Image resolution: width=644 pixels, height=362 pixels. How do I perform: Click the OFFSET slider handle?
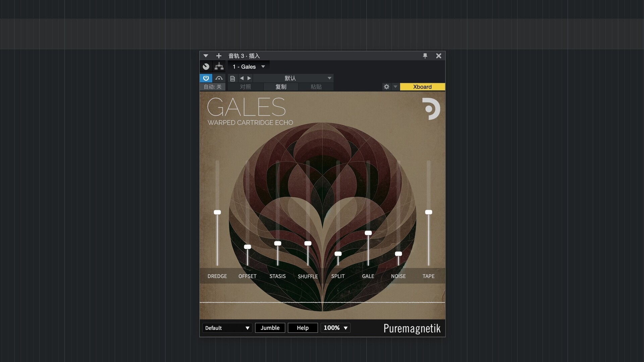point(248,247)
